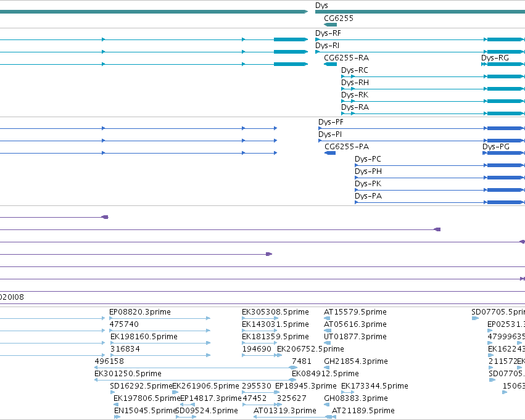Click the CG6255-RA transcript label
Screen dimensions: 525x420
[x=346, y=58]
